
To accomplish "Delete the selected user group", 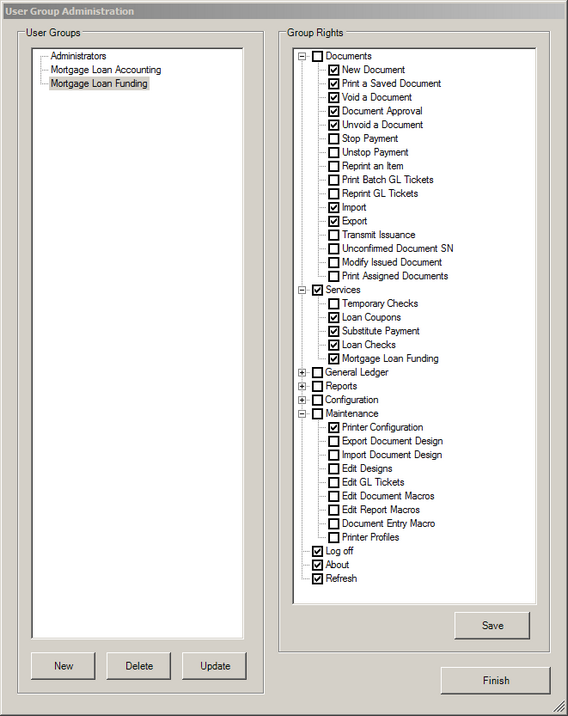I will [139, 666].
